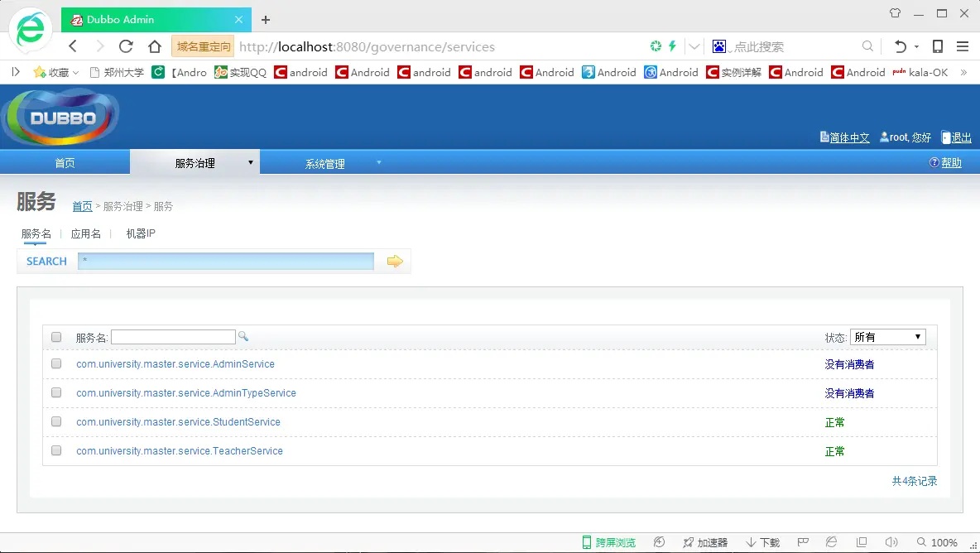This screenshot has width=980, height=553.
Task: Click 没有消费者 status of AdminTypeService row
Action: 849,393
